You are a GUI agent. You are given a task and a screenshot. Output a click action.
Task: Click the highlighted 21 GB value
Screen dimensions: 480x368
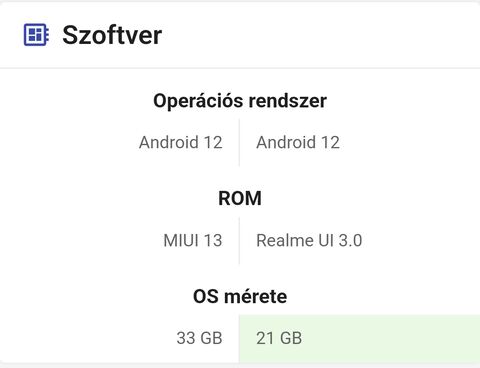[279, 338]
